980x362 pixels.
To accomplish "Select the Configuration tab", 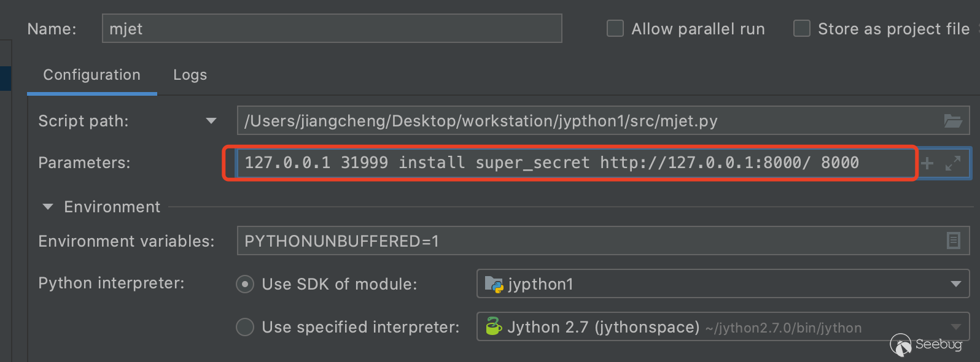I will tap(91, 75).
